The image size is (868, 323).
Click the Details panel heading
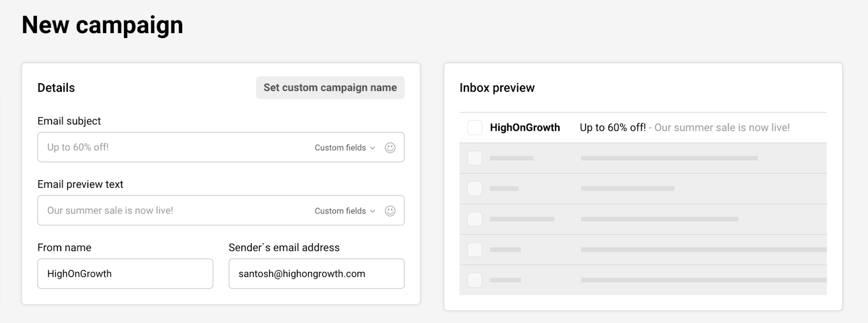pyautogui.click(x=56, y=88)
